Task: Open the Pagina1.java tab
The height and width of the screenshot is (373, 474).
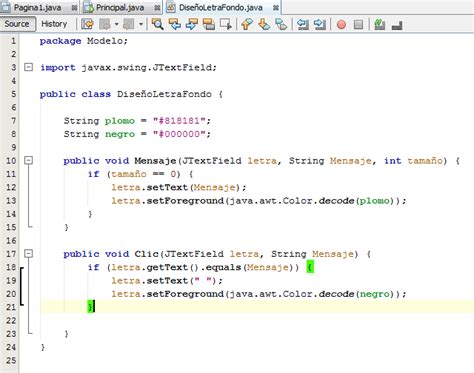Action: click(x=37, y=7)
